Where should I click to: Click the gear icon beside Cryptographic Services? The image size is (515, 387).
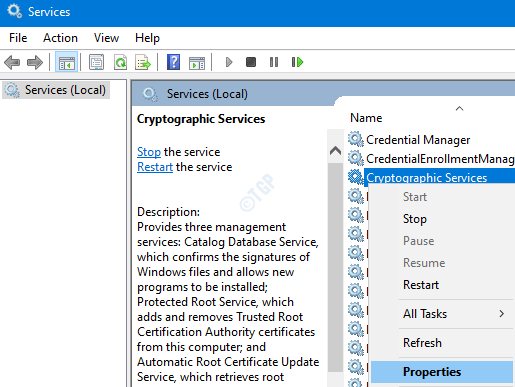[x=356, y=177]
